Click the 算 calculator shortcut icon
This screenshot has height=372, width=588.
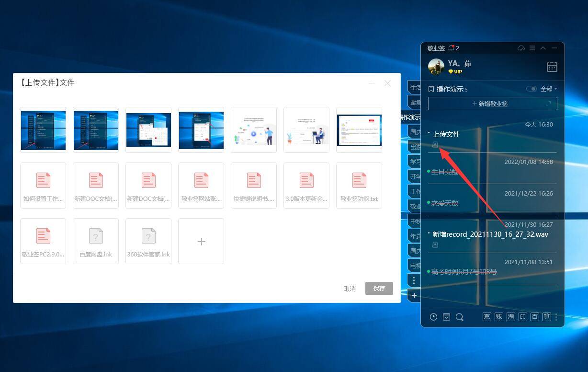point(546,317)
